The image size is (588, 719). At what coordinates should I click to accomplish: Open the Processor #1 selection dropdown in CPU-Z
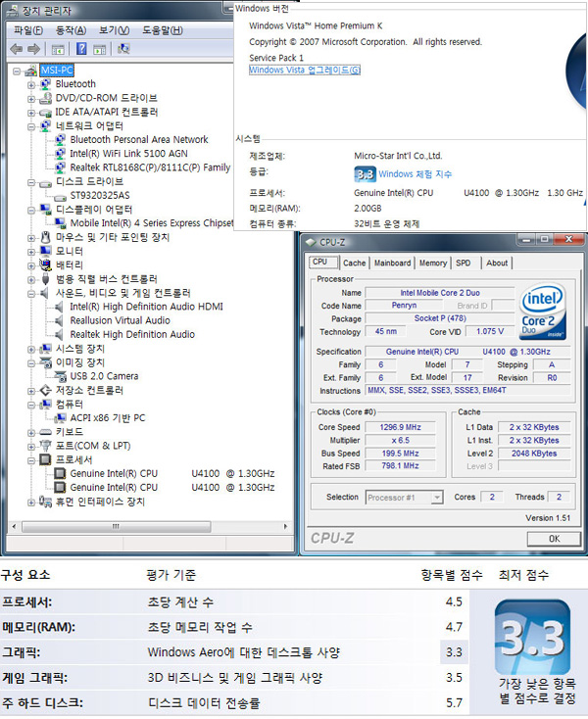point(437,497)
